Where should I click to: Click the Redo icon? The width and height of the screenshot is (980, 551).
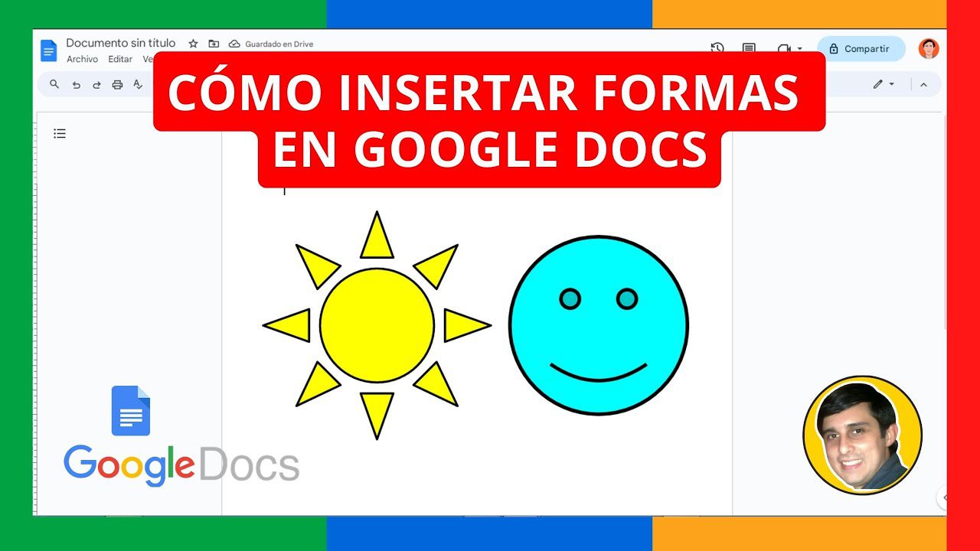click(96, 84)
